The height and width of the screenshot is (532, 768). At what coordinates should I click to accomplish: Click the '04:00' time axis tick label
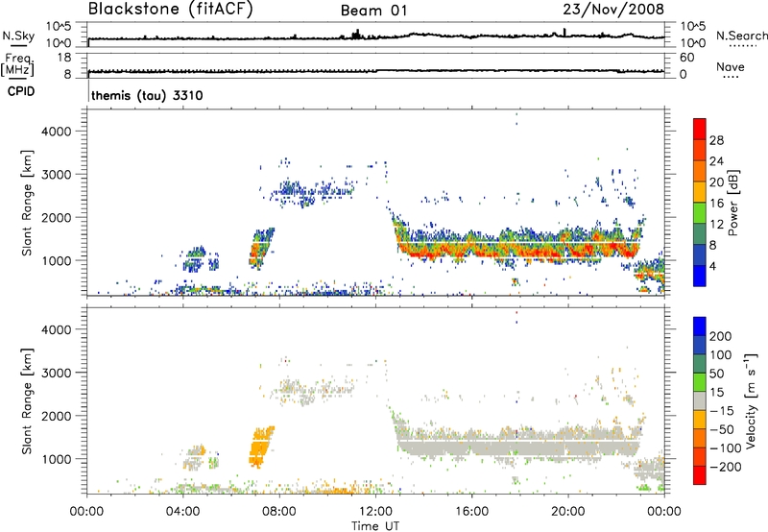point(183,511)
